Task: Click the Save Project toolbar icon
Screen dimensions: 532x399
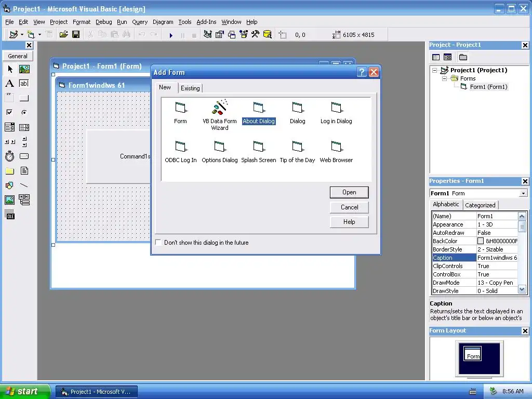Action: pos(76,35)
